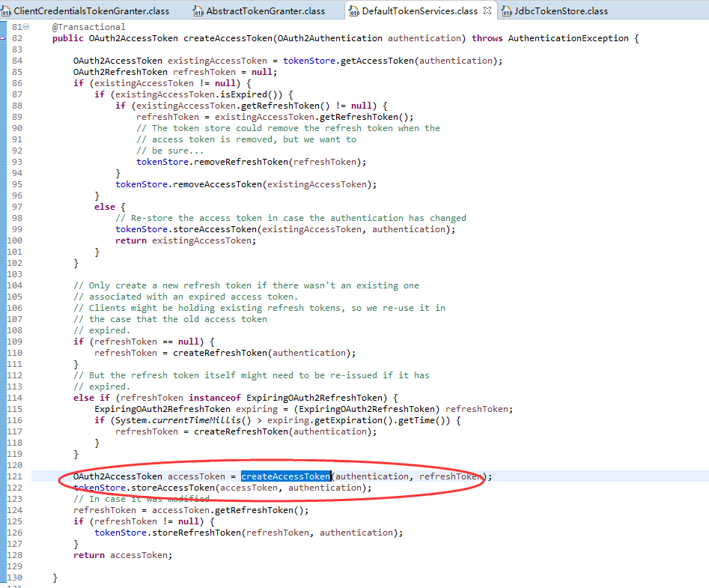The image size is (709, 588).
Task: Click AuthenticationException in the method signature
Action: coord(568,38)
